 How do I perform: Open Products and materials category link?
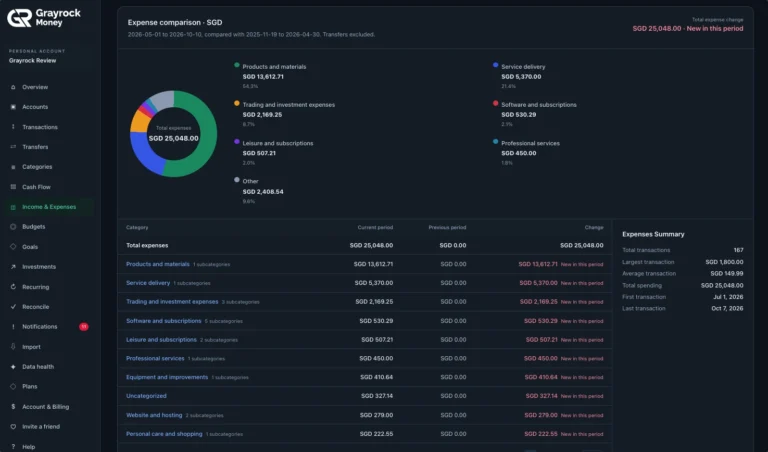(x=158, y=264)
